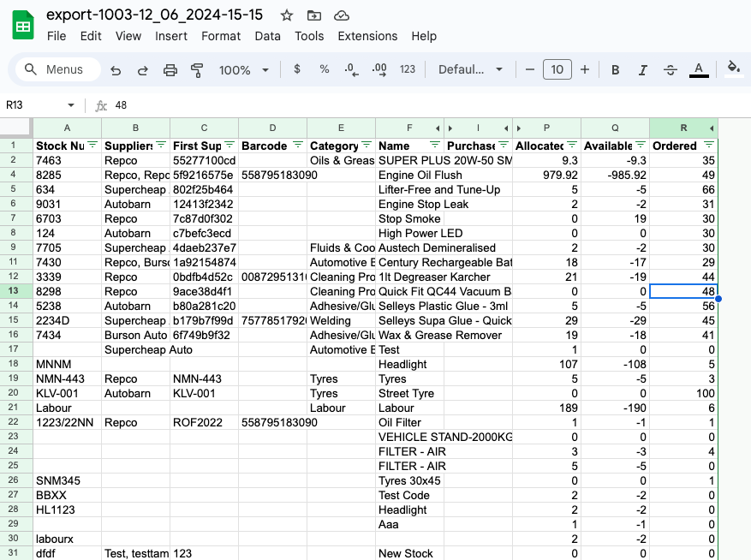
Task: Toggle bold formatting
Action: point(616,70)
